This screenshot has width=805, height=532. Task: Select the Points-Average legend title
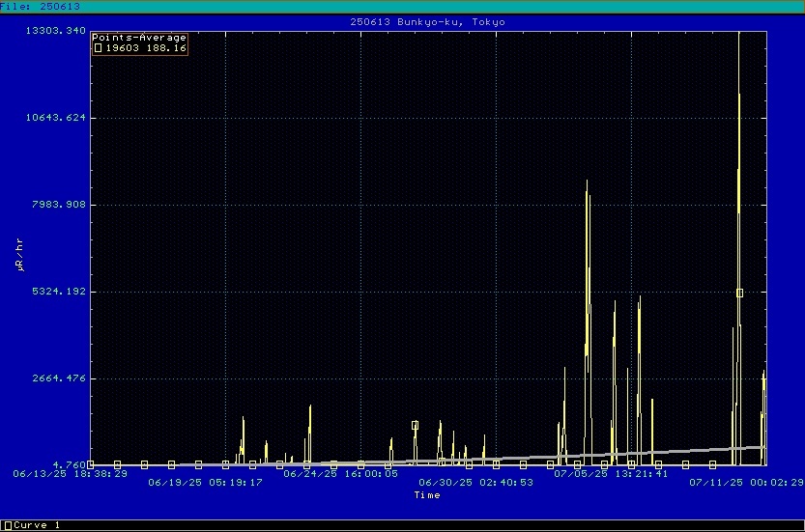pyautogui.click(x=139, y=38)
